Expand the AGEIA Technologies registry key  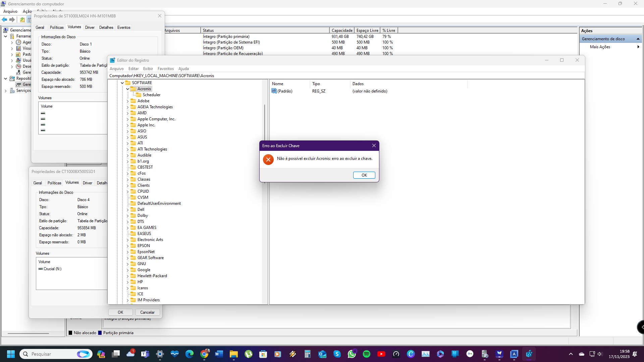click(x=127, y=107)
